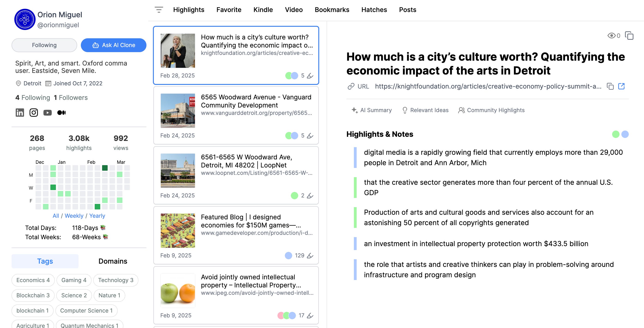Click pink color dot on jointly owned IP card
The height and width of the screenshot is (328, 644).
[280, 315]
